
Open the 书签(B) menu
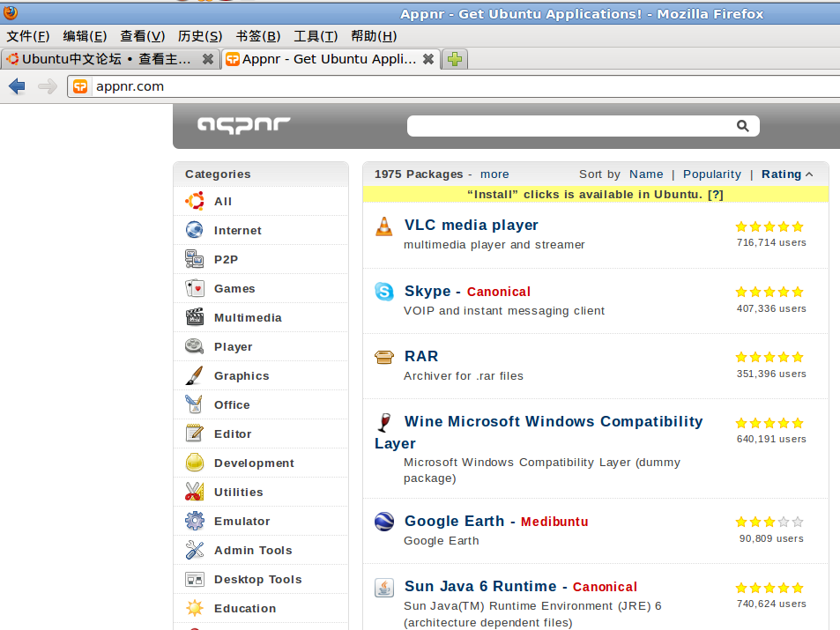point(258,36)
